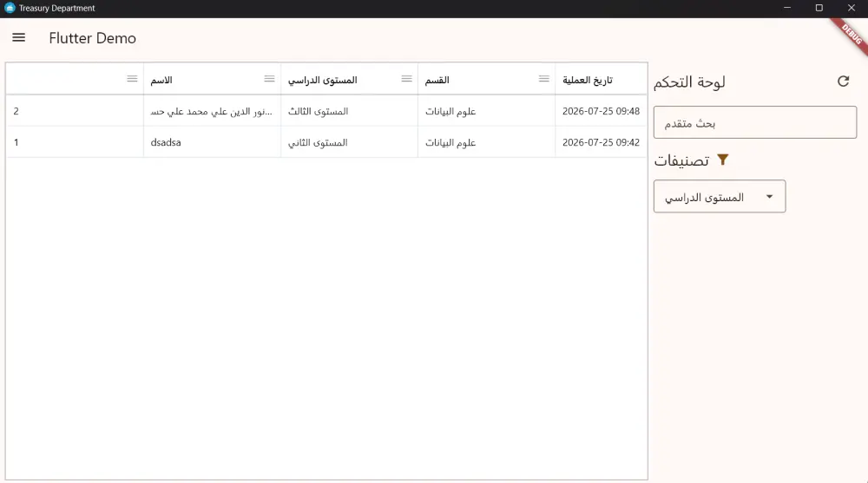The height and width of the screenshot is (483, 868).
Task: Open column menu icon of the first (ID) column
Action: pyautogui.click(x=132, y=79)
